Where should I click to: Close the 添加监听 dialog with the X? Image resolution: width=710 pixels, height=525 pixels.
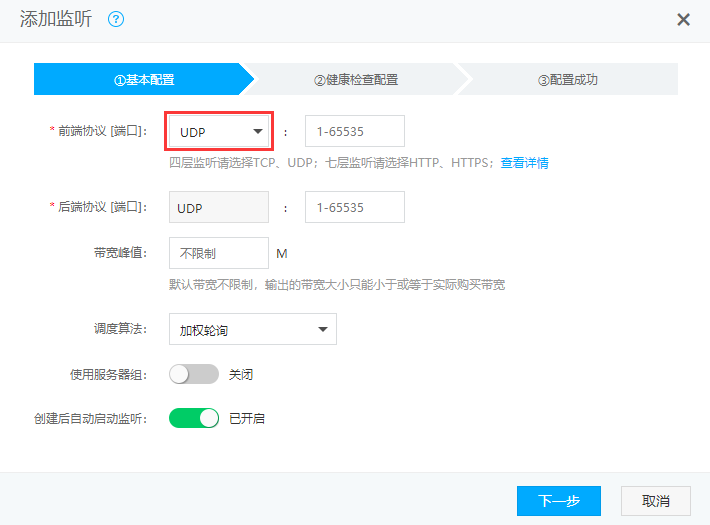coord(684,19)
